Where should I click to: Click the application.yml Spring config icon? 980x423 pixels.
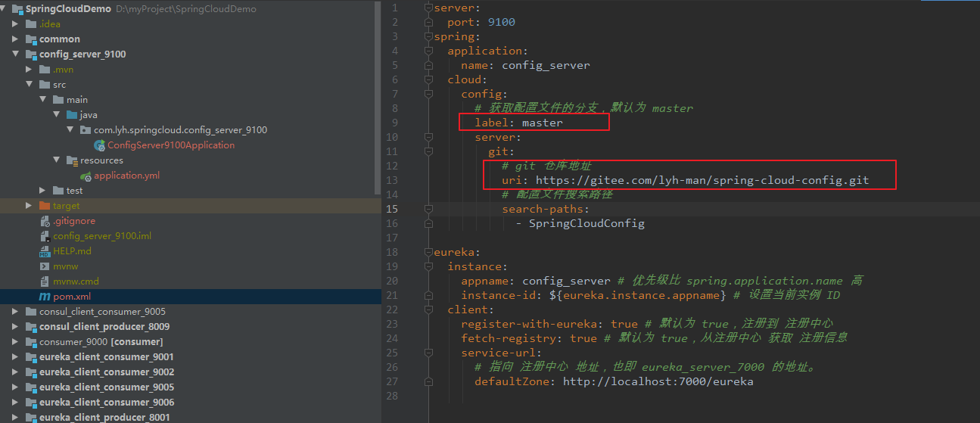[86, 176]
